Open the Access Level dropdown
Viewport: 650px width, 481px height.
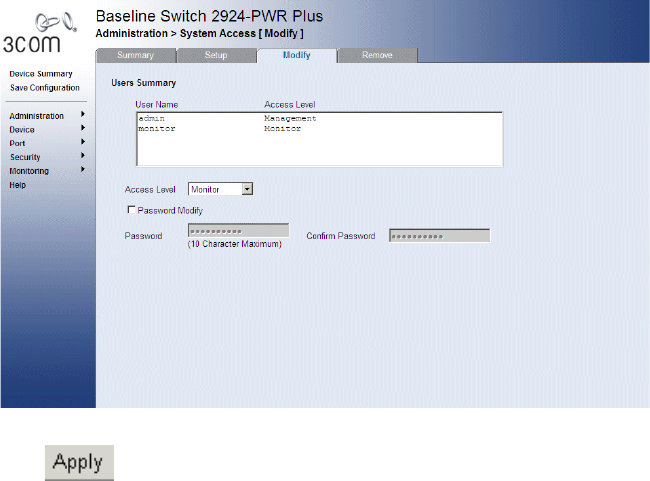tap(221, 189)
